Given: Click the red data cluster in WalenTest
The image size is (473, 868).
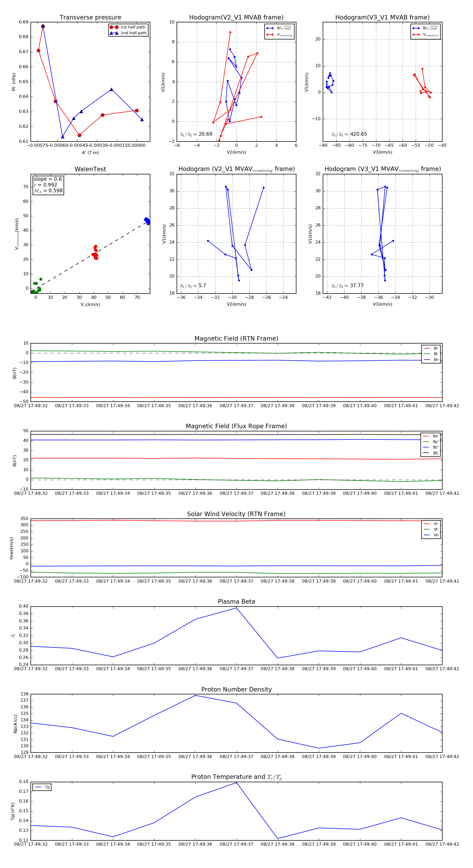Looking at the screenshot, I should pos(95,253).
